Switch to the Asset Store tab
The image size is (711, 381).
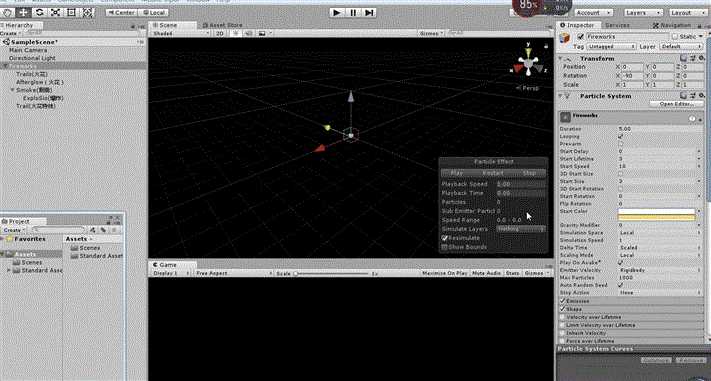pos(222,25)
